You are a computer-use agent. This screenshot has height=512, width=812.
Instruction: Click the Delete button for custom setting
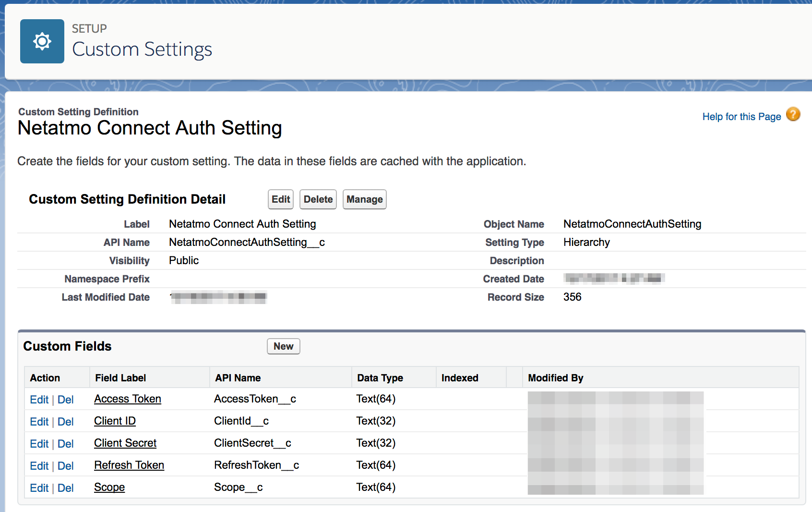[x=318, y=199]
